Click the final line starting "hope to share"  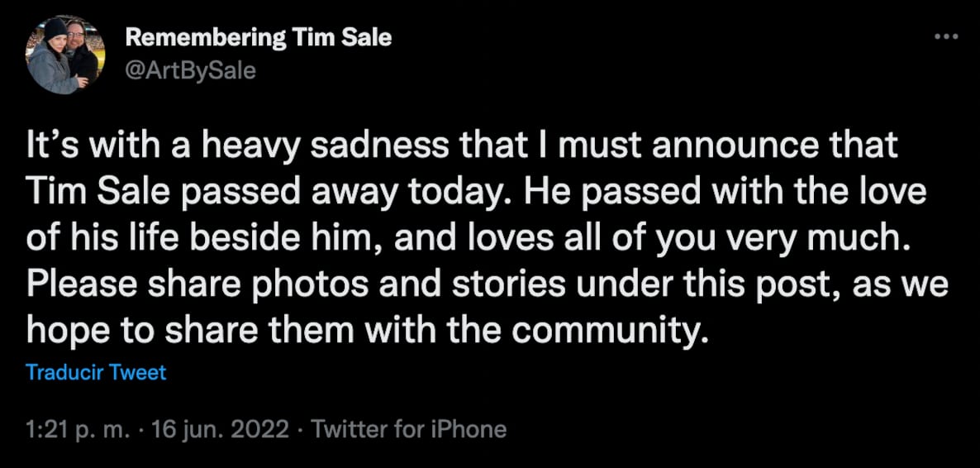369,330
